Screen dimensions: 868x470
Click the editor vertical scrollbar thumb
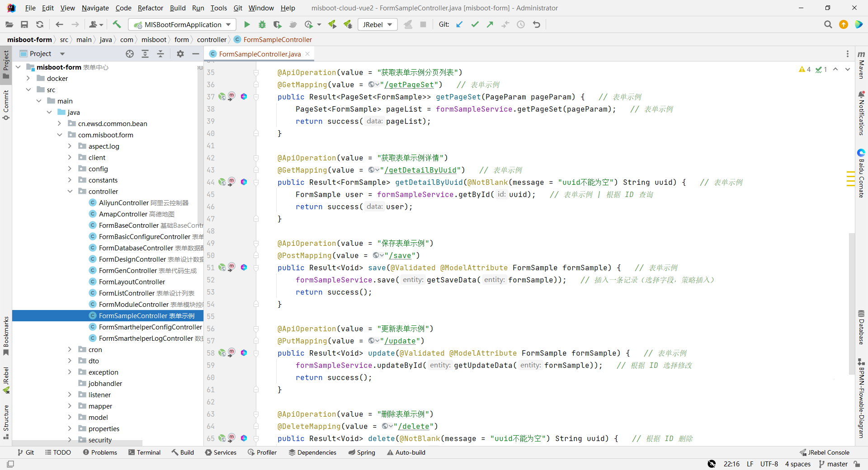(852, 303)
